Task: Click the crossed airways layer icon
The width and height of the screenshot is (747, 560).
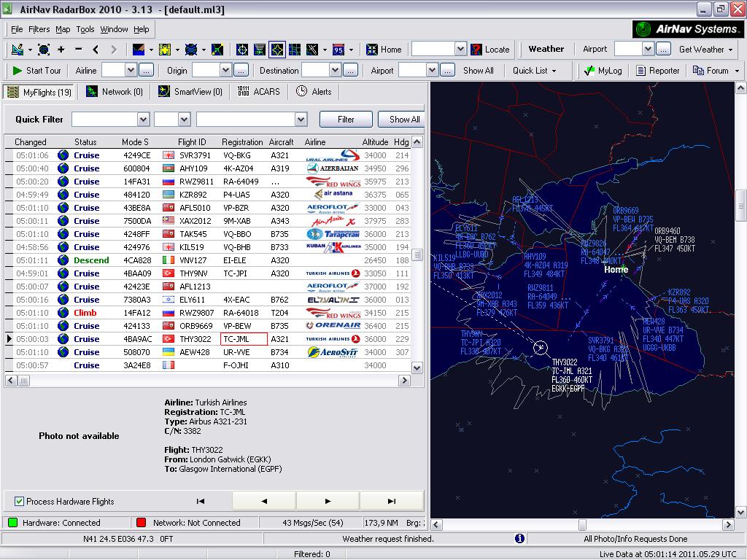Action: coord(312,50)
